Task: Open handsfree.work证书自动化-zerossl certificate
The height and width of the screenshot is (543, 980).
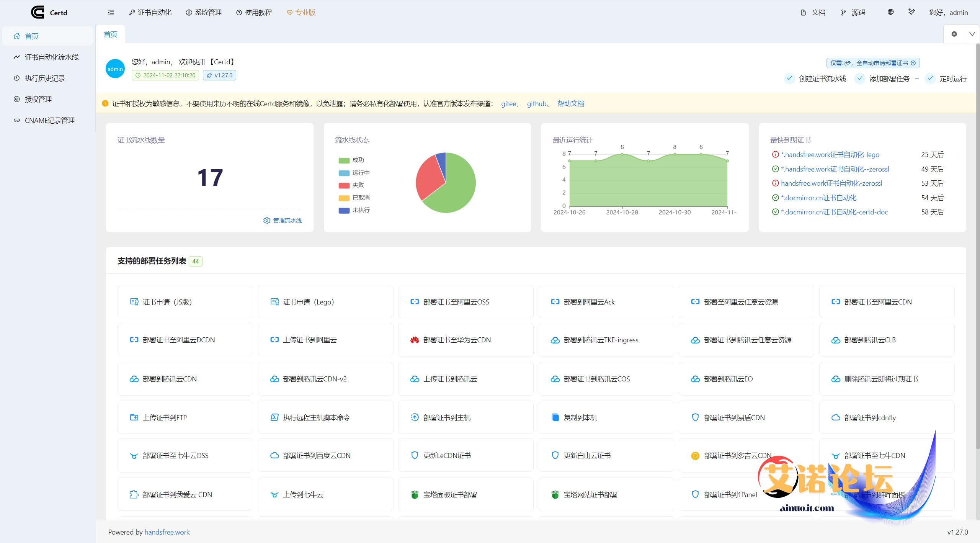Action: (831, 183)
